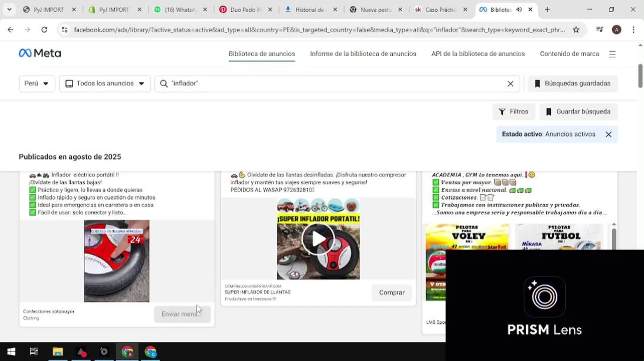
Task: Open the hamburger menu next to Contenido de marca
Action: point(612,54)
